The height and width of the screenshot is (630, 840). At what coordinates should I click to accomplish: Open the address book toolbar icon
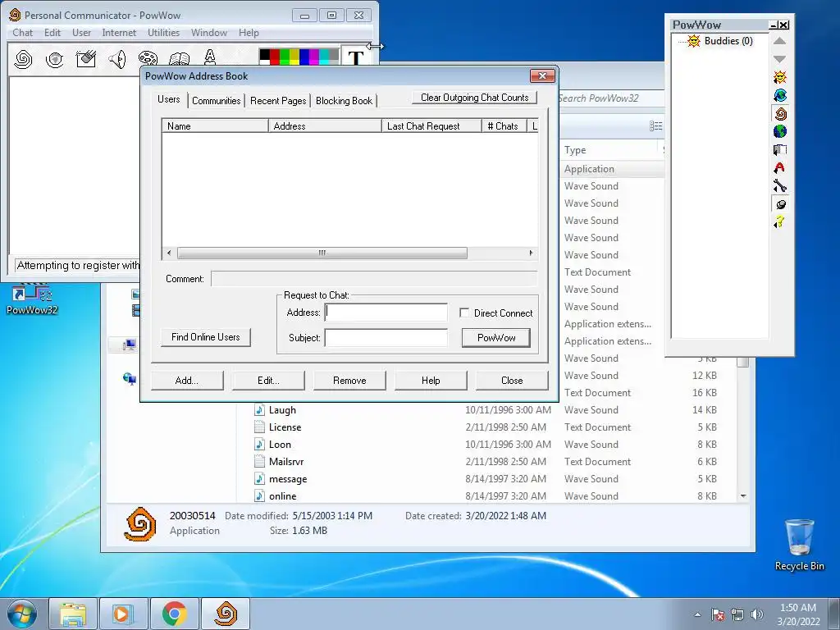[179, 59]
